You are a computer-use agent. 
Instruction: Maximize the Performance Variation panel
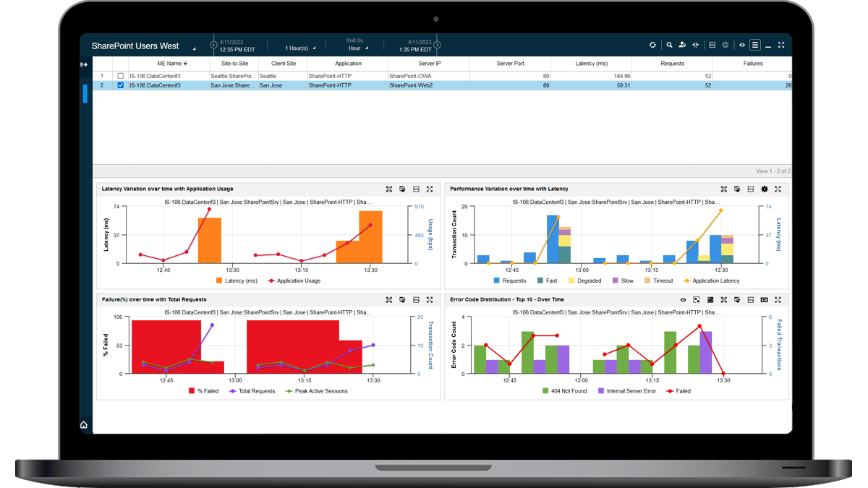point(778,189)
